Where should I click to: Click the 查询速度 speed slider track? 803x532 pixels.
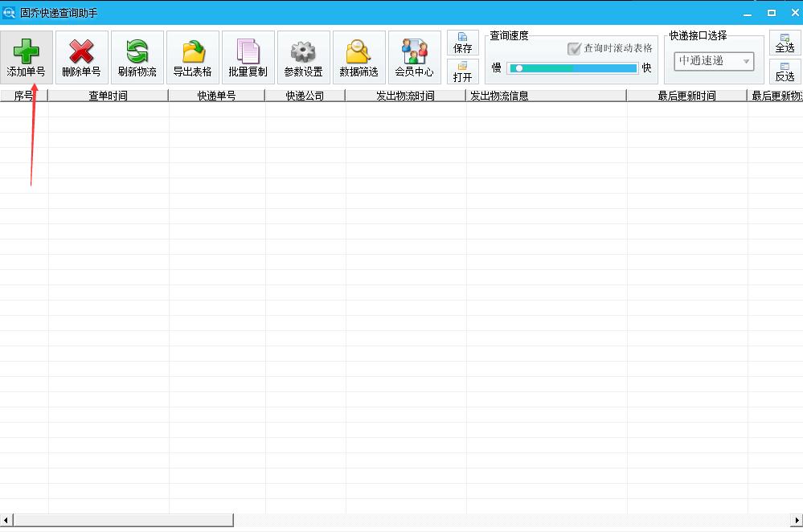coord(572,68)
